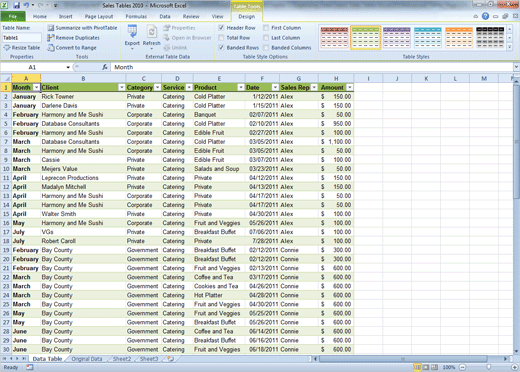This screenshot has height=372, width=520.
Task: Click the Resize Table label
Action: pyautogui.click(x=26, y=48)
